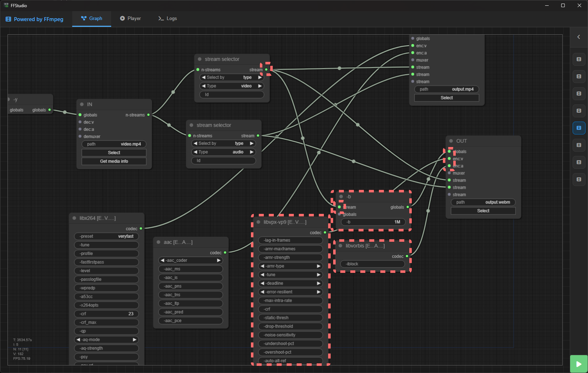Click the globals output port on -b node
The height and width of the screenshot is (373, 588).
click(407, 207)
